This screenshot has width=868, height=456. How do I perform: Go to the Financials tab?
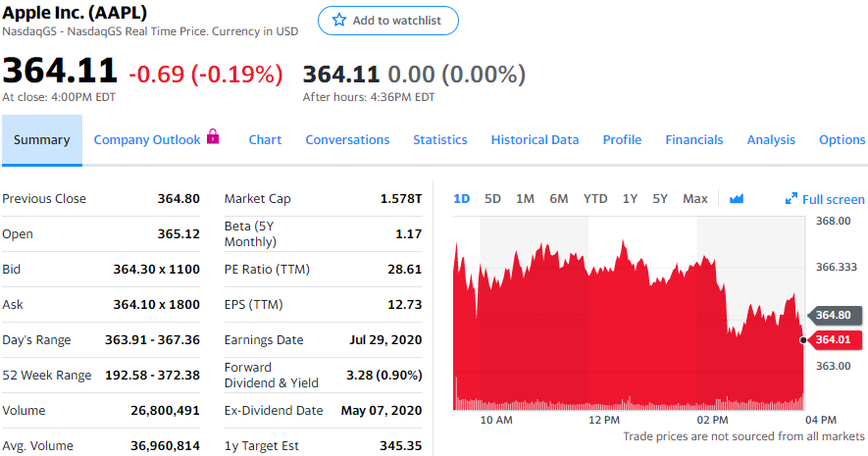693,140
